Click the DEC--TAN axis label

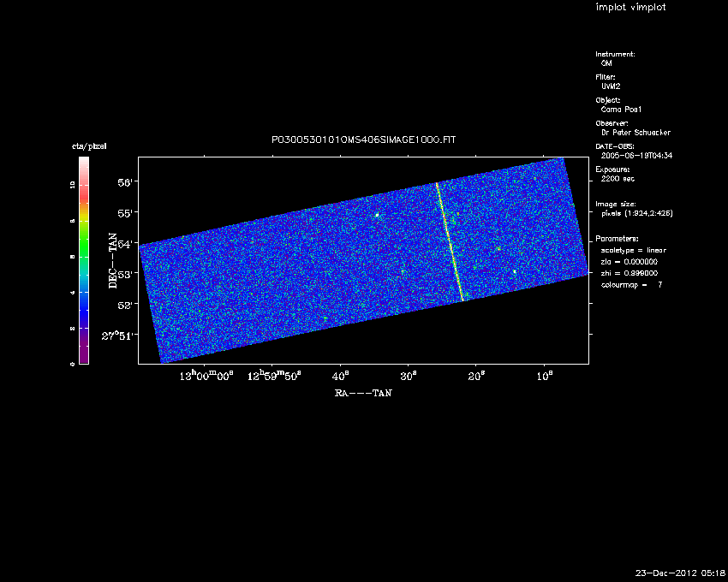coord(112,259)
